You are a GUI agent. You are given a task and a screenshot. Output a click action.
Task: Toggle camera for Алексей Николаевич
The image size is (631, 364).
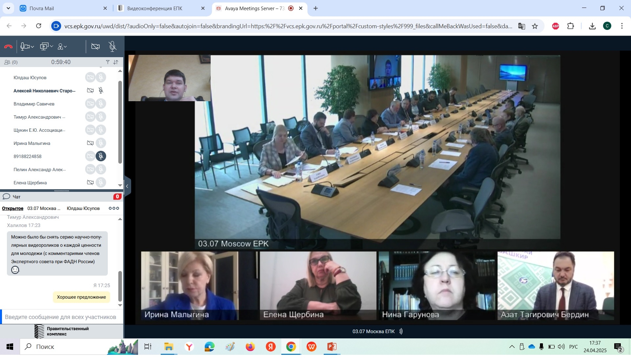[90, 90]
